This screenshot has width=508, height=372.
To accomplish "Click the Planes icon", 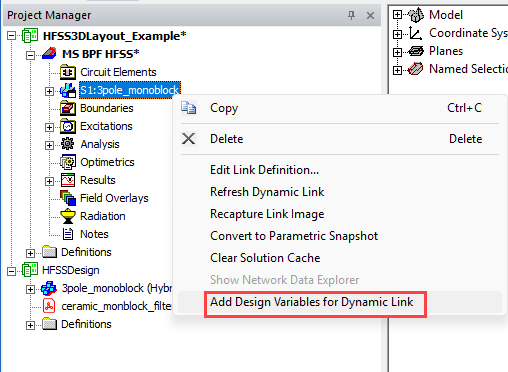I will 415,51.
